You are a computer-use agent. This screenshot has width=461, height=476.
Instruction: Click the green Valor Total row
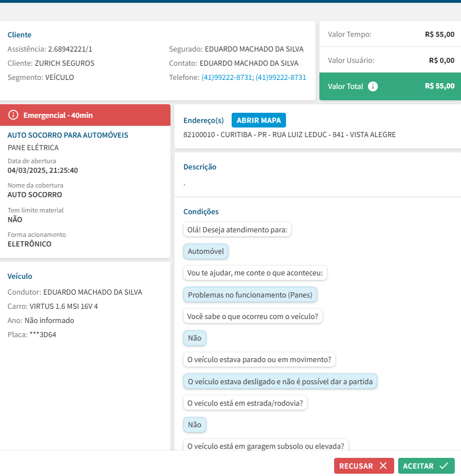pyautogui.click(x=390, y=87)
